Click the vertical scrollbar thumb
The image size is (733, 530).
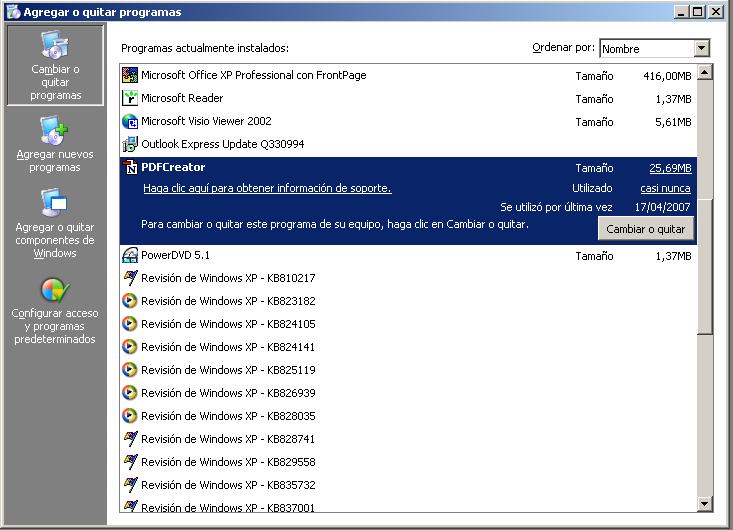704,265
